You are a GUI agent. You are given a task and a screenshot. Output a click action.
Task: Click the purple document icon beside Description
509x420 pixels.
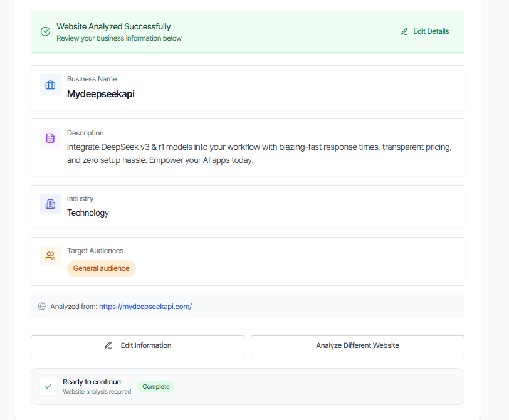pyautogui.click(x=50, y=138)
